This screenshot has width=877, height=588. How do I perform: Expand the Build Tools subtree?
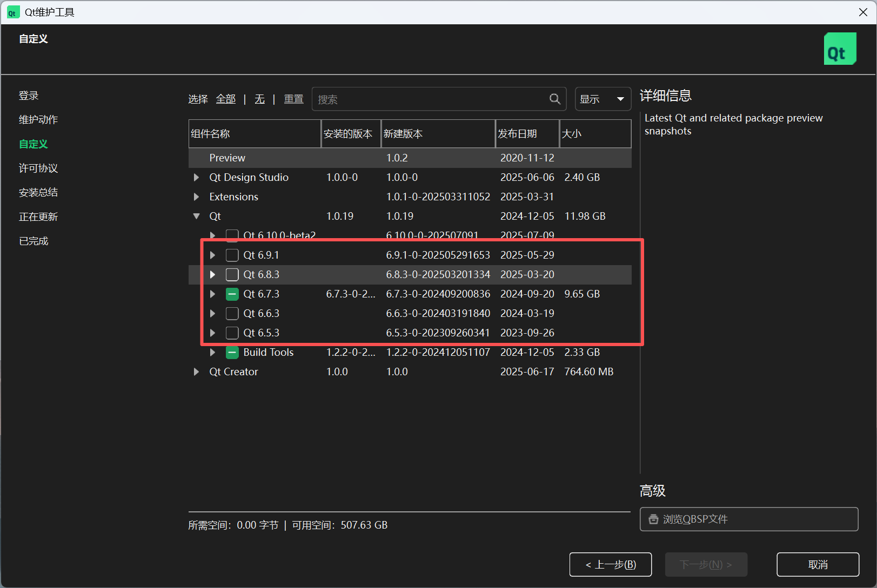pyautogui.click(x=212, y=352)
